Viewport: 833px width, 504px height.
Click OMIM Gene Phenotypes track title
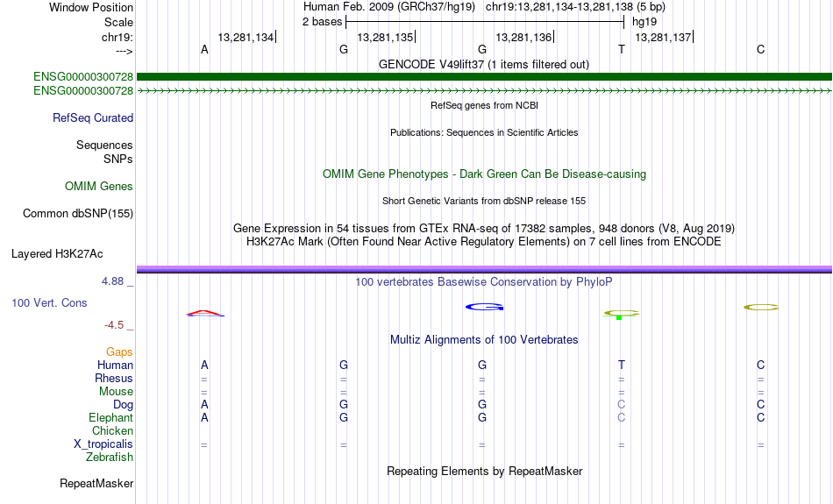pos(484,174)
